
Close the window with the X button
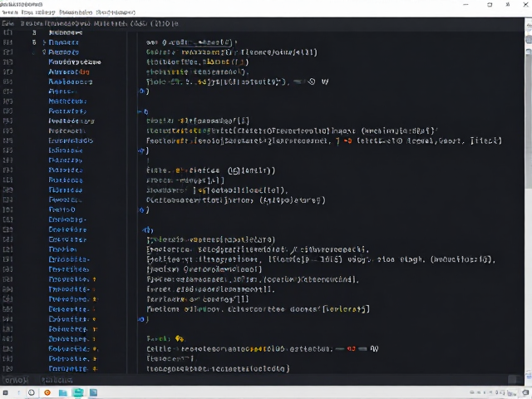pos(525,4)
